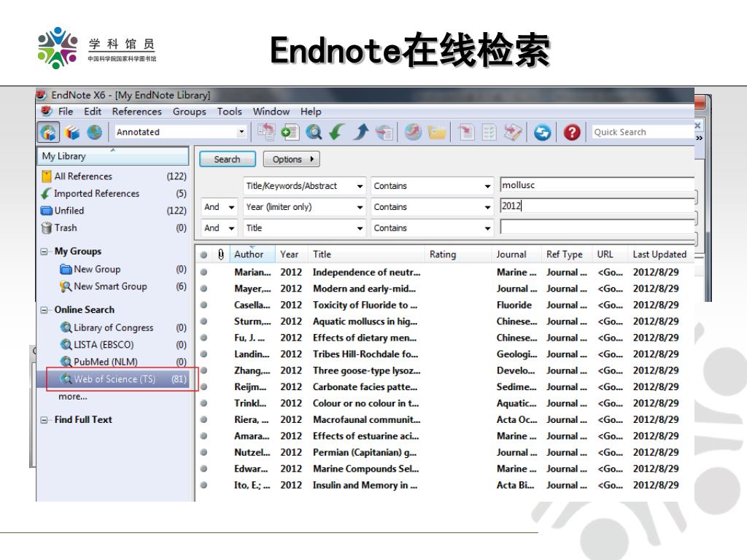This screenshot has height=560, width=747.
Task: Select the Unfiled group
Action: (113, 211)
